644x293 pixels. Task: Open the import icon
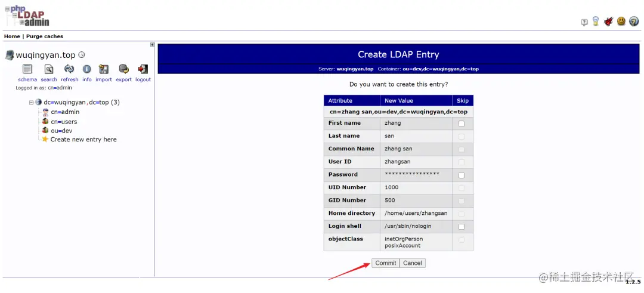click(104, 69)
